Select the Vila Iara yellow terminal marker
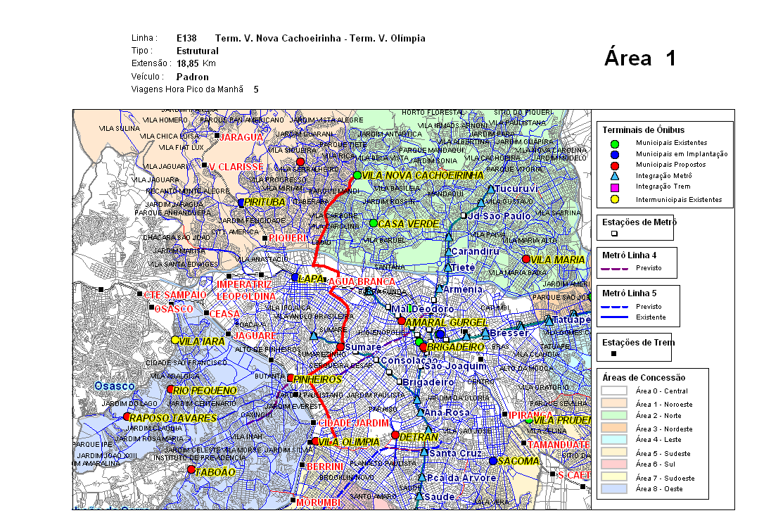Viewport: 771px width, 532px height. tap(175, 340)
